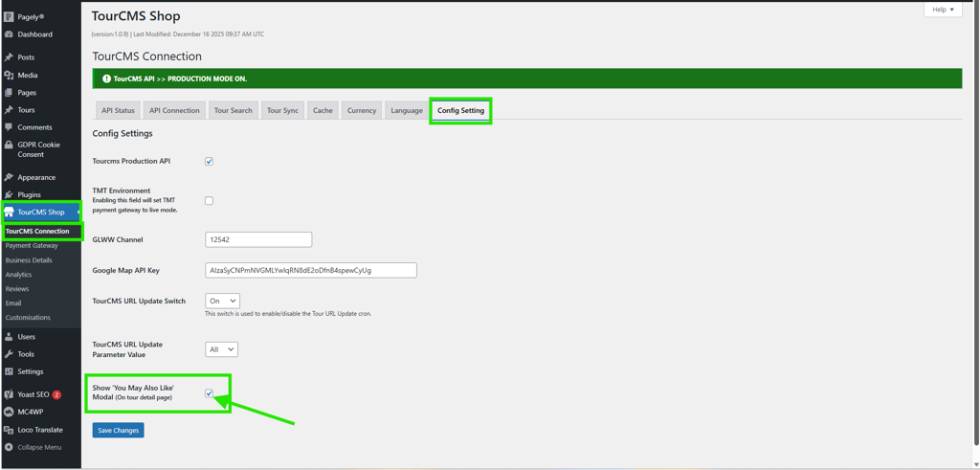This screenshot has height=470, width=980.
Task: Click the Appearance paintbrush icon
Action: 9,177
